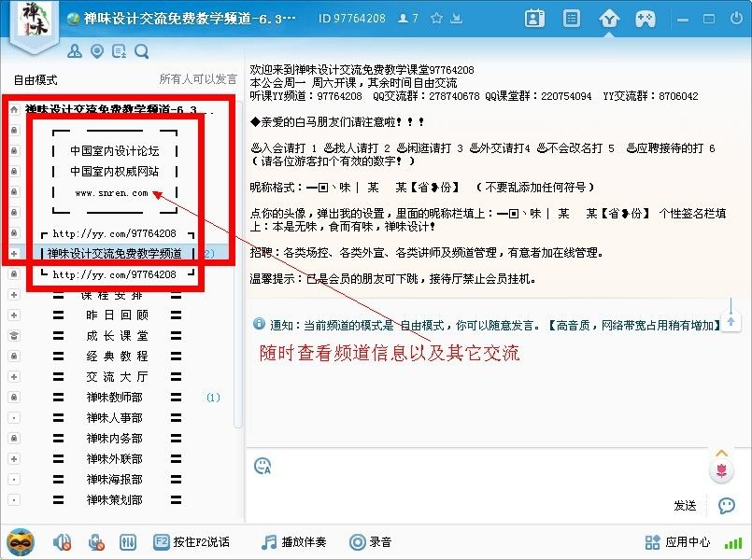Click the channel ID 97764208 in title
This screenshot has width=752, height=560.
click(x=352, y=19)
